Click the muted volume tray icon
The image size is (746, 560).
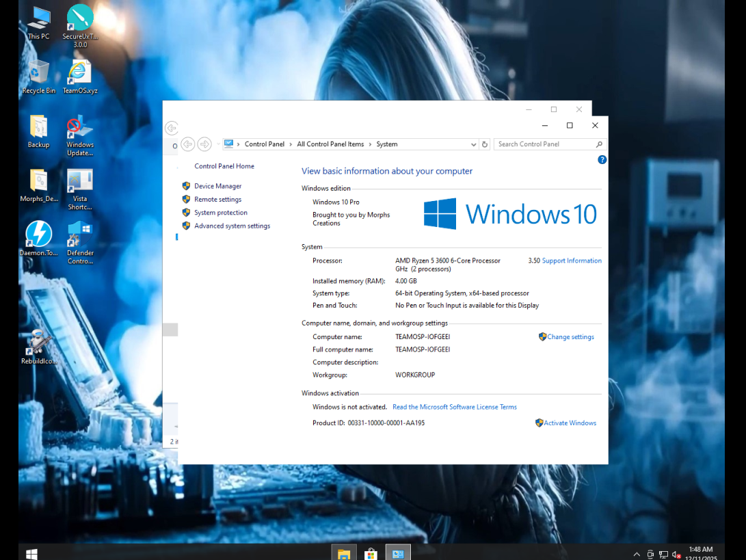(x=676, y=555)
